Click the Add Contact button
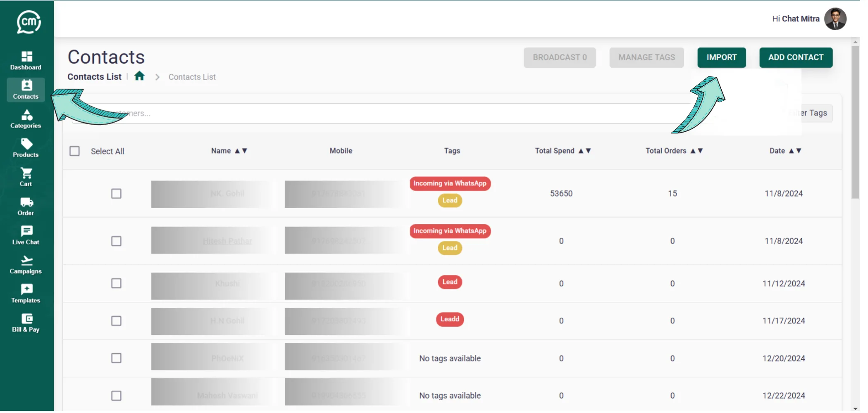This screenshot has height=413, width=868. pyautogui.click(x=796, y=57)
